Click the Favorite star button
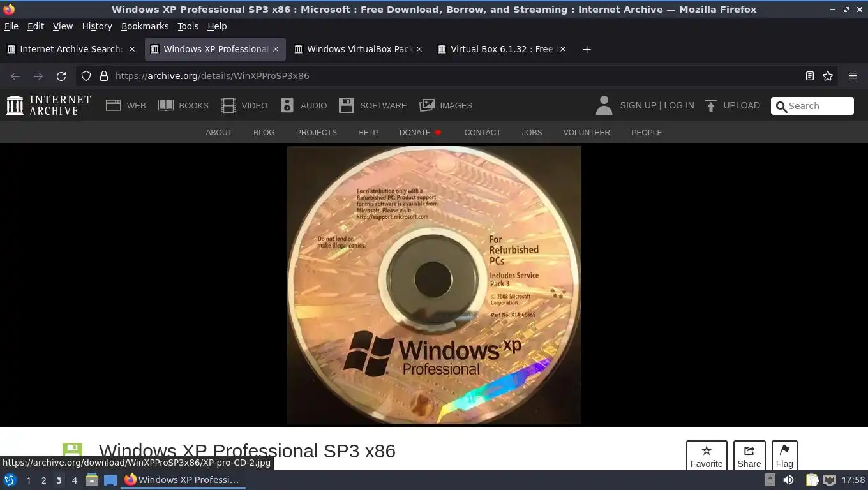Viewport: 868px width, 490px height. 707,456
